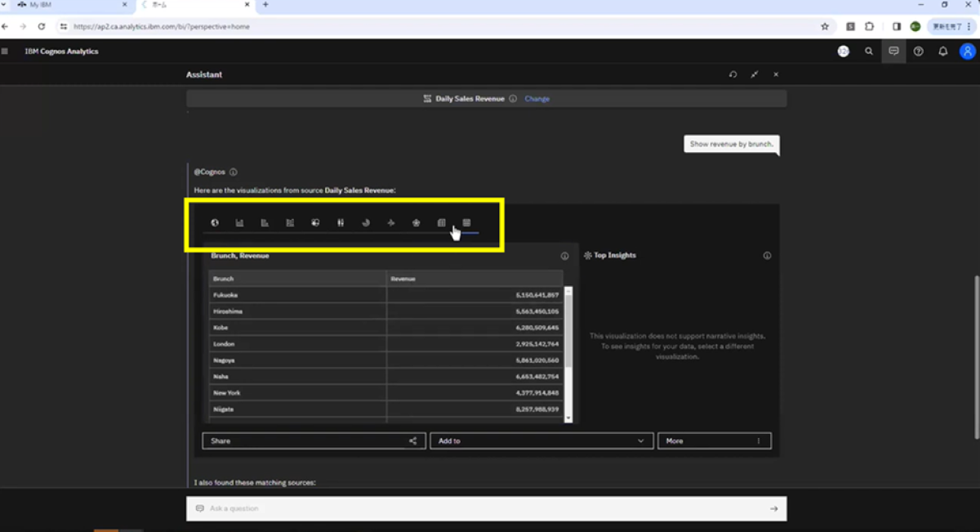
Task: Select the Naha row
Action: click(386, 377)
